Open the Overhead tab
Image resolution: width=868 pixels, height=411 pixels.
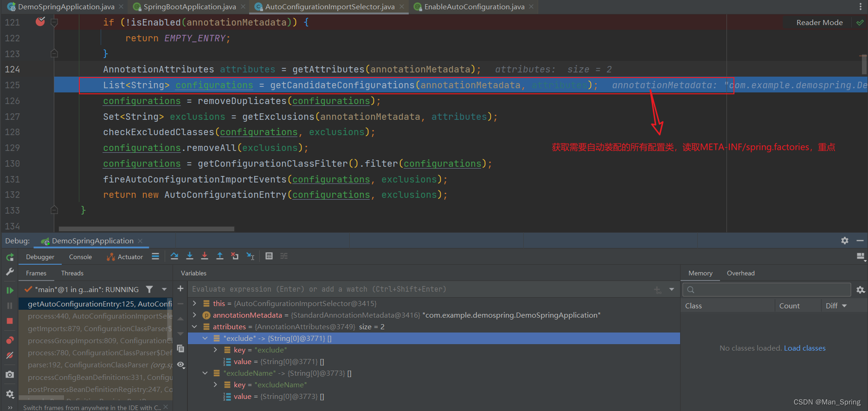tap(740, 273)
